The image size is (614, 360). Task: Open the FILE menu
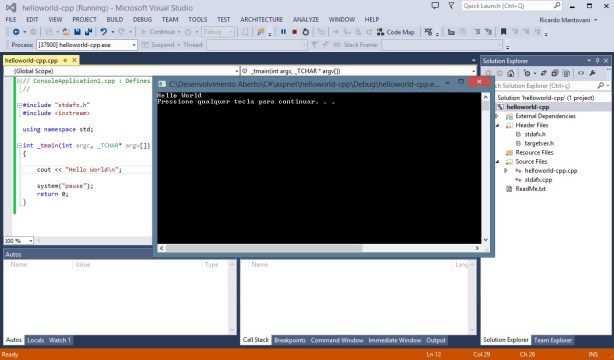(x=11, y=19)
